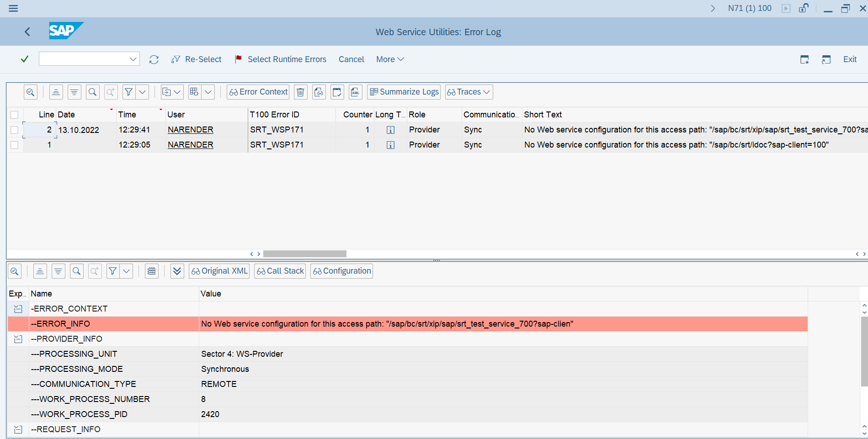Check the checkbox on log line 2
Screen dimensions: 868x439
(14, 130)
